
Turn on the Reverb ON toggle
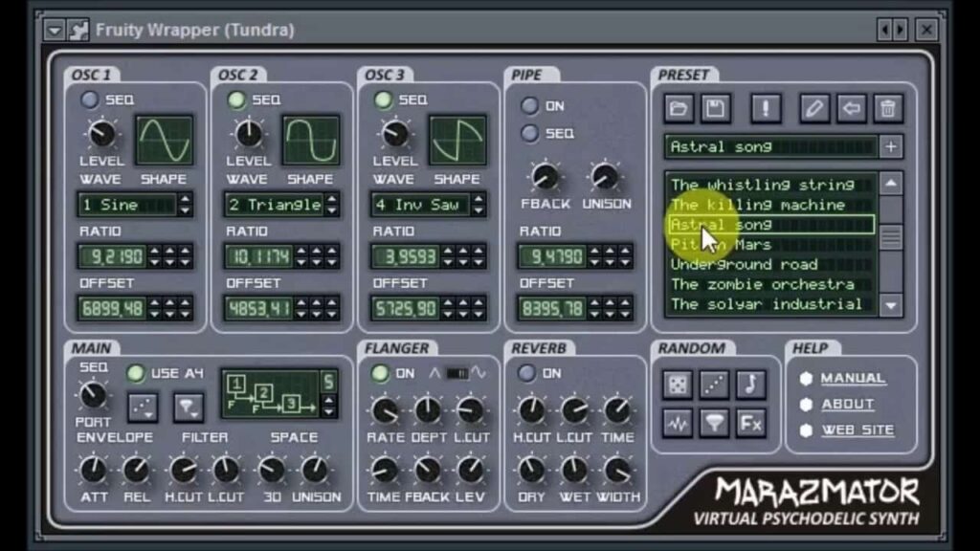(526, 373)
